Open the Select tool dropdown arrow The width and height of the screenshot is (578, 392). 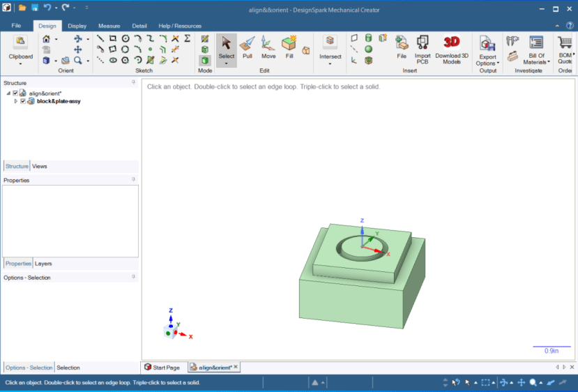(227, 63)
